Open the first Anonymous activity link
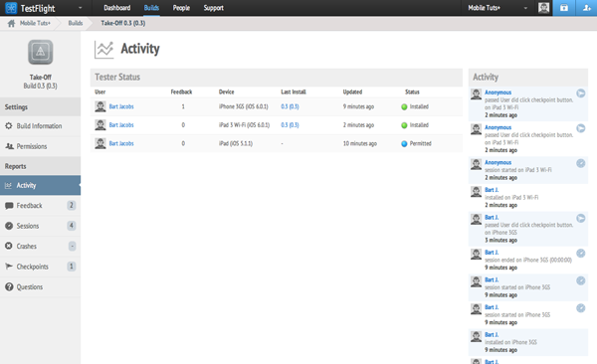 click(x=498, y=92)
